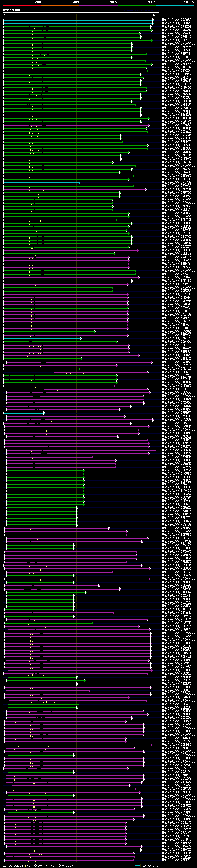Select the UniRef100_C5YG85 label
The image size is (197, 868).
pos(177,125)
